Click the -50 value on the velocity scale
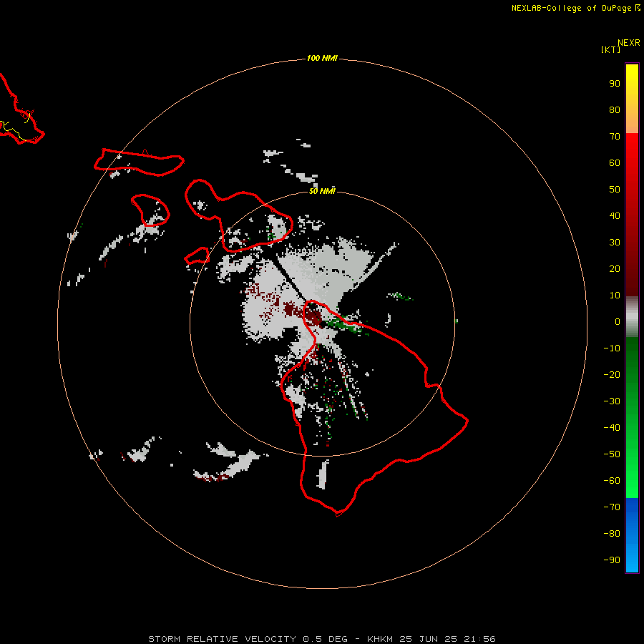644x644 pixels. 612,454
